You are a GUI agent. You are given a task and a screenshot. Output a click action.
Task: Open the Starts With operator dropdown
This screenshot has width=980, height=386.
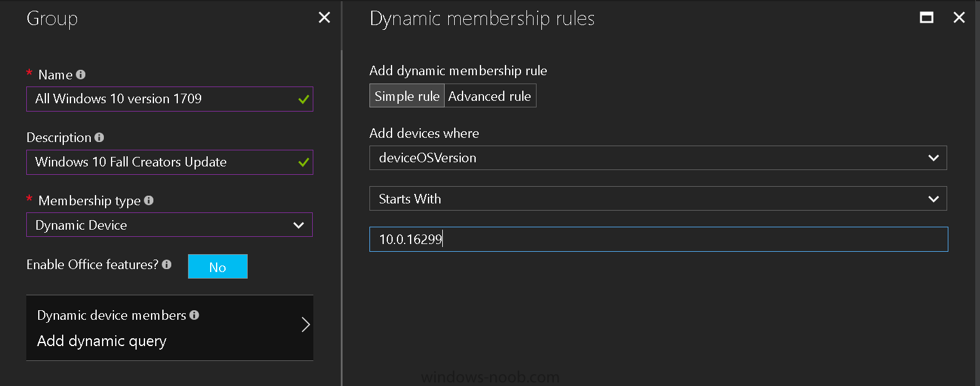pyautogui.click(x=658, y=199)
